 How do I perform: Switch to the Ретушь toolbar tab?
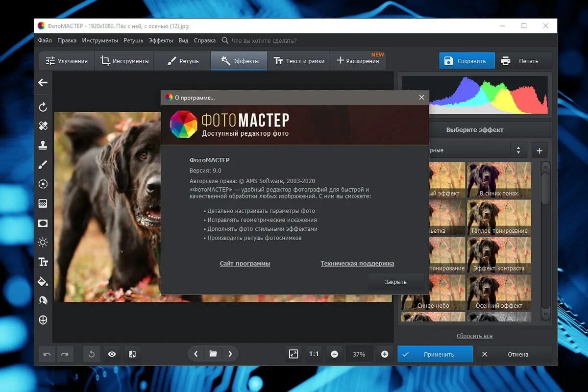coord(182,61)
